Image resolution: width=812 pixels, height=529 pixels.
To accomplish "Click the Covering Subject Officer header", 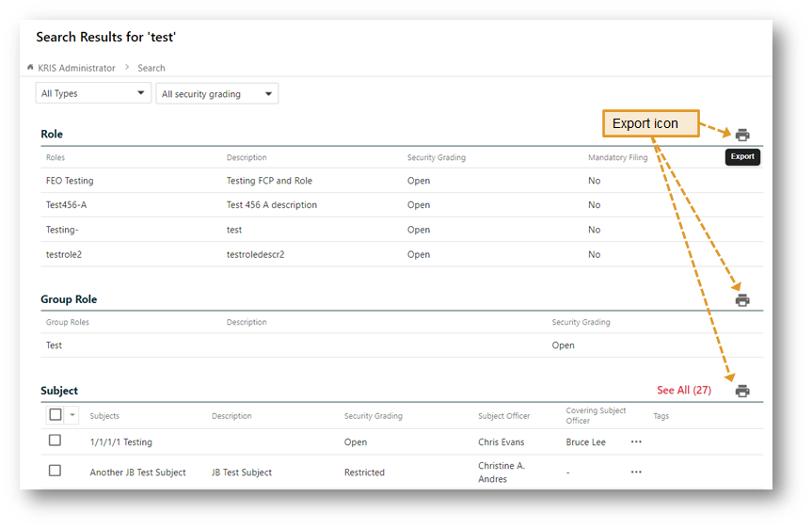I will coord(596,415).
